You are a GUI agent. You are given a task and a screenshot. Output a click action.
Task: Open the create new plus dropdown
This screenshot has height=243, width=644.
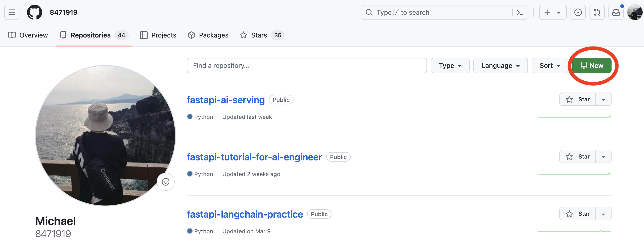553,12
